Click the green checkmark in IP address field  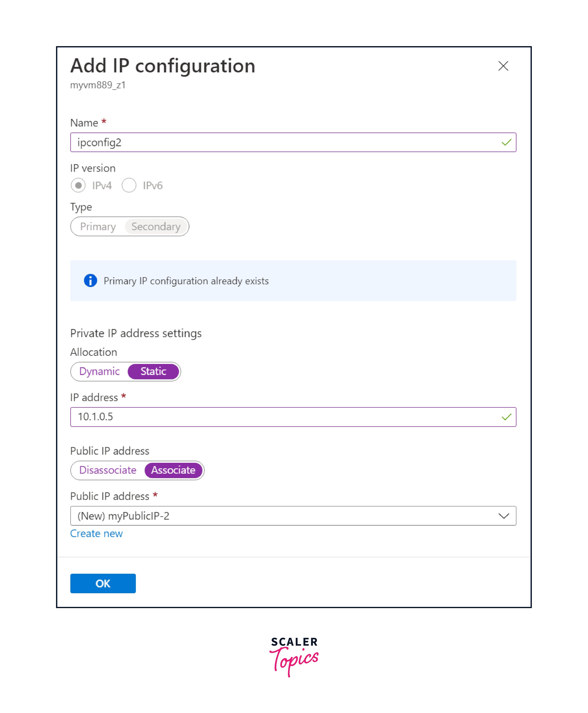tap(506, 417)
